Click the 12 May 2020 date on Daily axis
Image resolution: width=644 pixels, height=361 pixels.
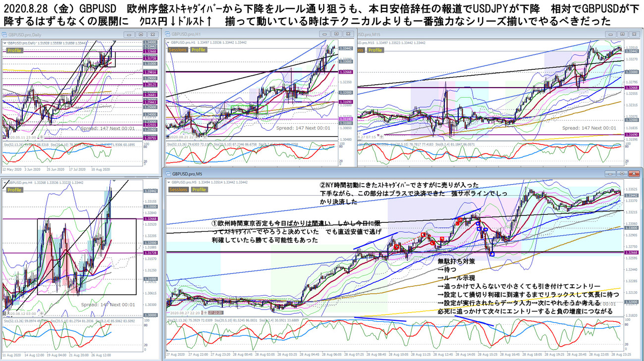point(12,169)
